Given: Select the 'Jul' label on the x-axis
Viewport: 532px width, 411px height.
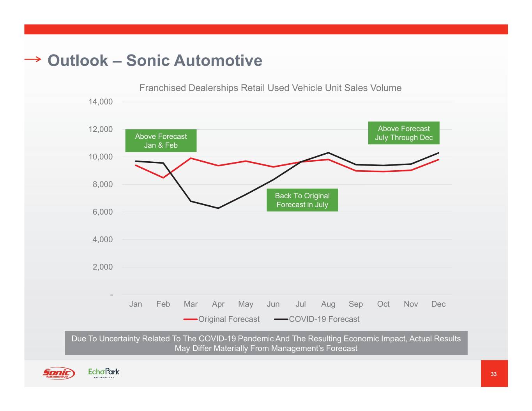Looking at the screenshot, I should 300,304.
